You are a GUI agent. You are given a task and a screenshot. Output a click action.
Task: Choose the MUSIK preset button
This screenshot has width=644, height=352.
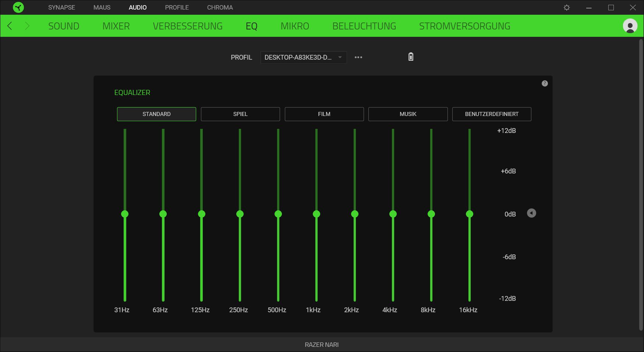(408, 114)
